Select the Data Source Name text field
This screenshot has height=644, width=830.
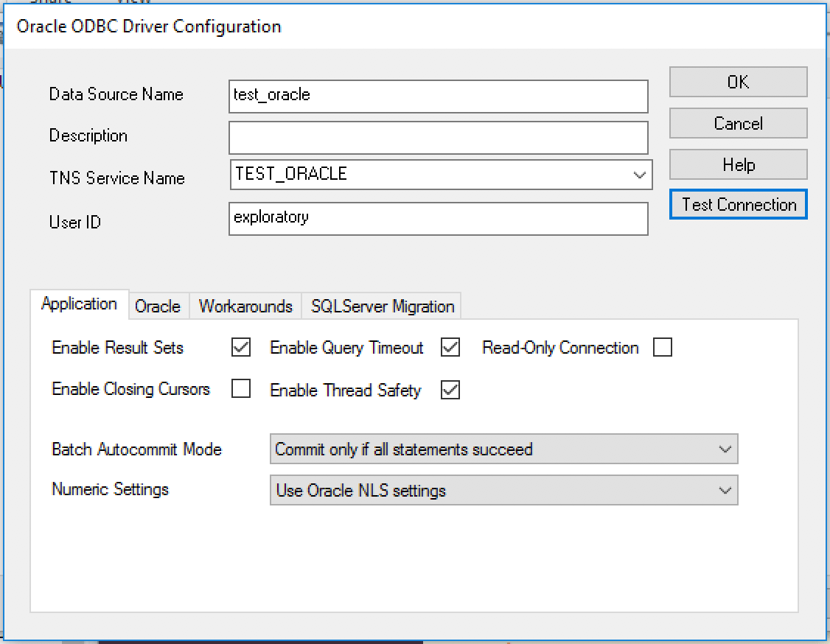439,96
